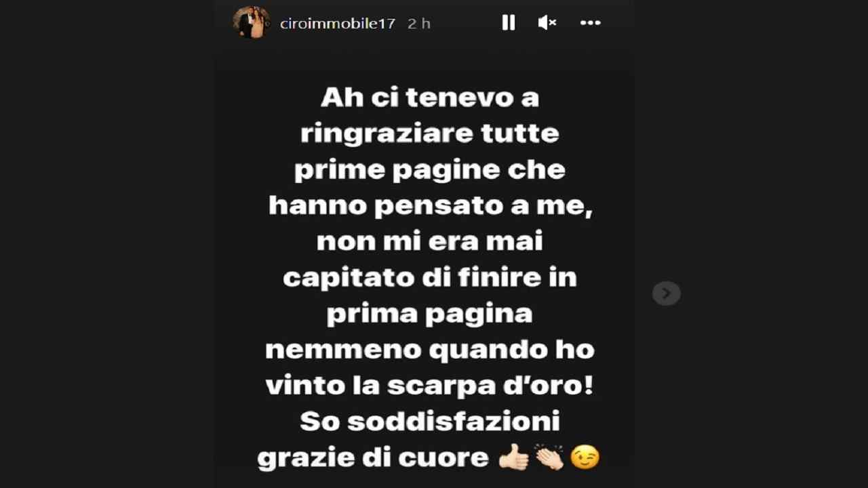
Task: Click 'capitato di finire in' text
Action: (430, 278)
